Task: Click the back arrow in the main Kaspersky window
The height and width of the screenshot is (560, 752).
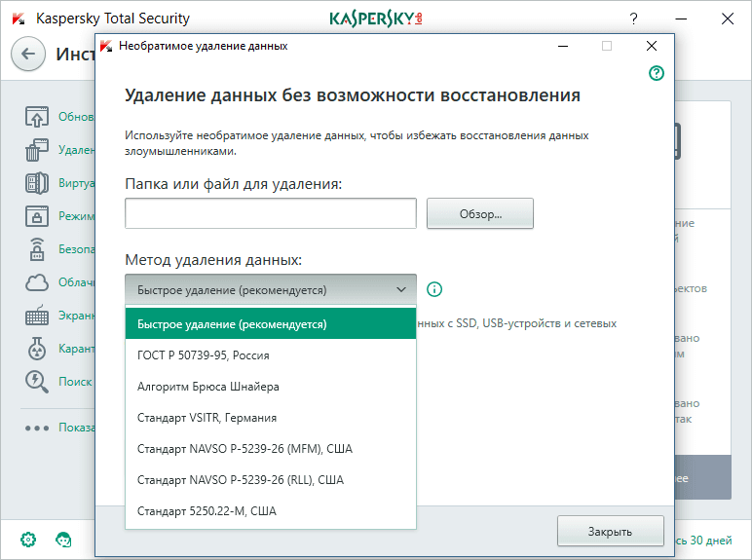Action: point(28,54)
